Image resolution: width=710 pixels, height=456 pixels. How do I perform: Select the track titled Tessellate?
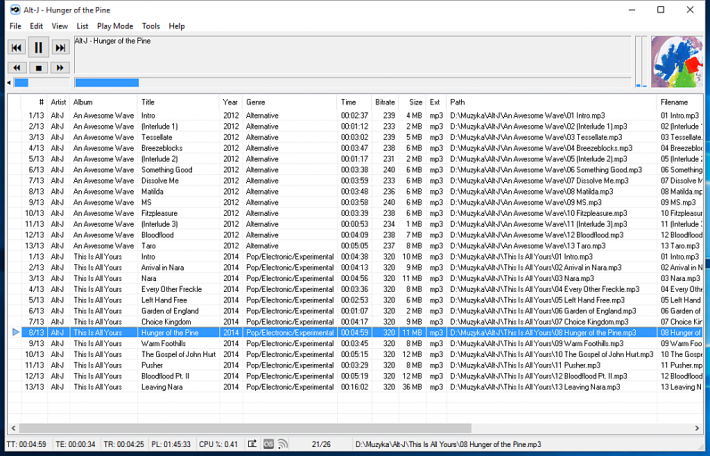point(157,137)
